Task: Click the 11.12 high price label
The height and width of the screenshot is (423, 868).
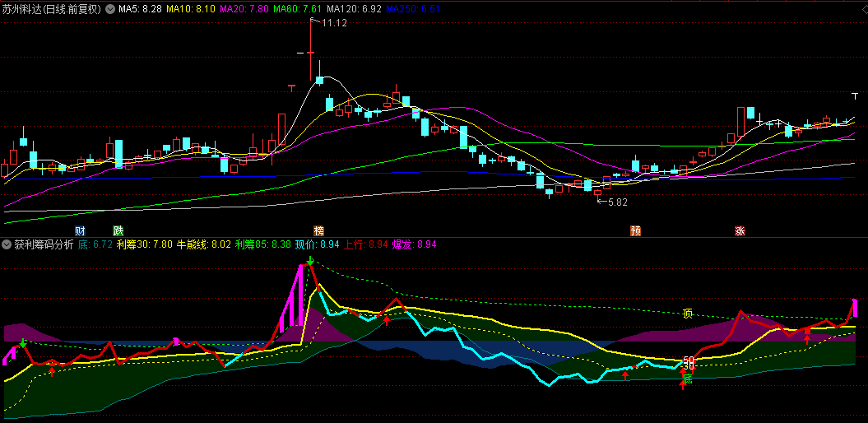Action: pos(334,23)
